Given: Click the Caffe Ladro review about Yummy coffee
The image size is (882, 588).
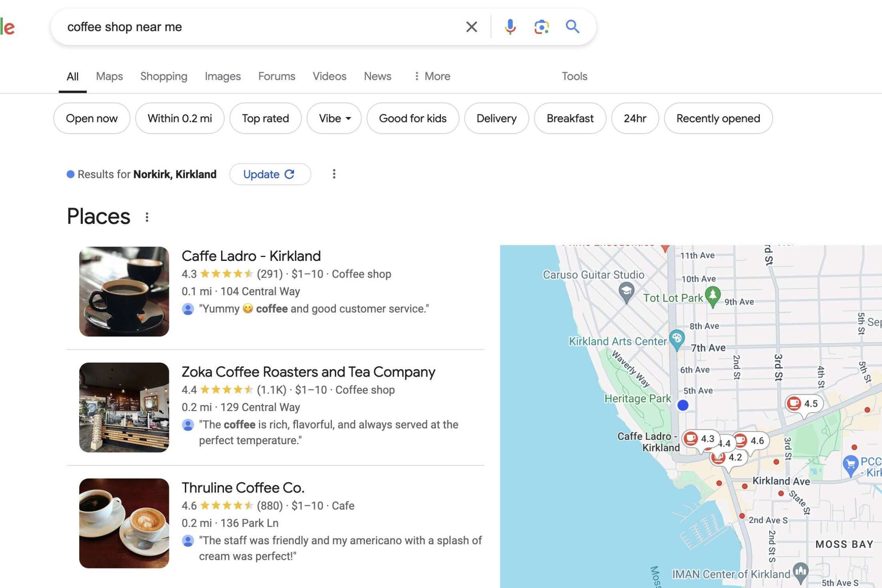Looking at the screenshot, I should tap(314, 309).
